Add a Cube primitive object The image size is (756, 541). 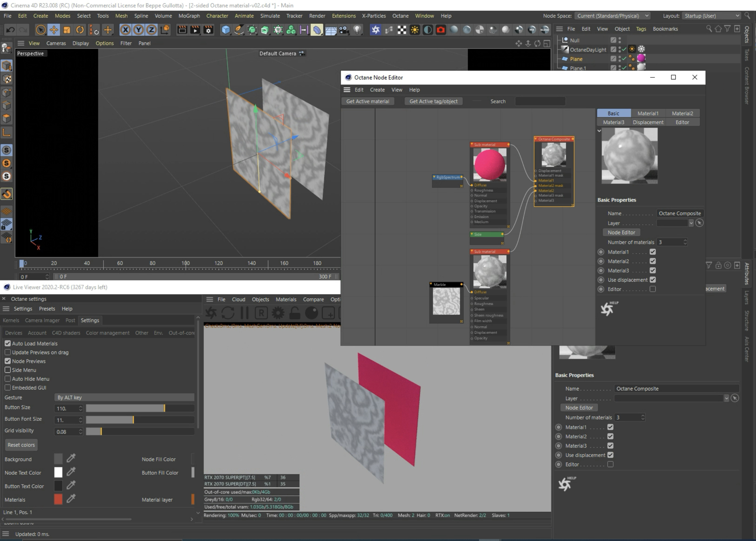point(226,30)
